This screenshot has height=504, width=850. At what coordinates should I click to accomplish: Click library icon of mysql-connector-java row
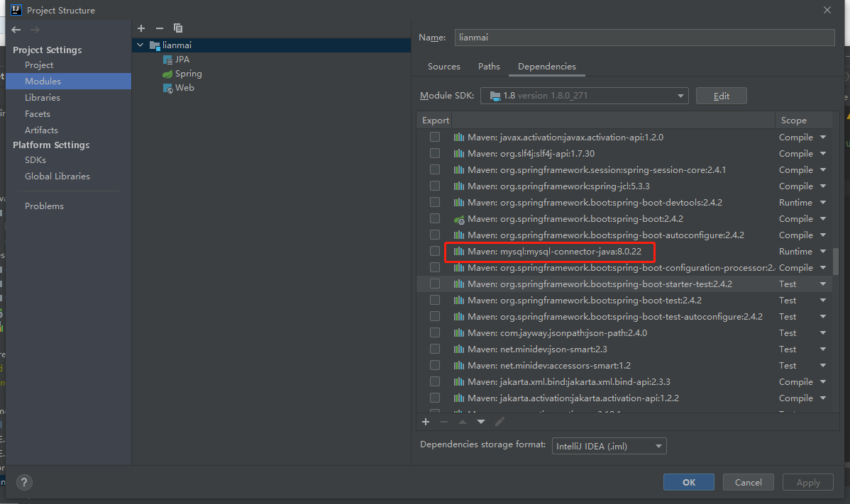pos(458,251)
